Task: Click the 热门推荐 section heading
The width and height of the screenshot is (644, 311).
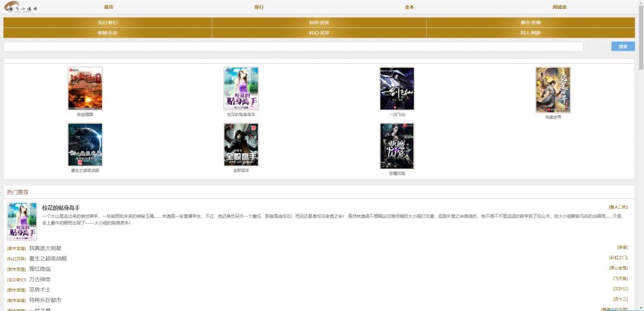Action: (18, 192)
